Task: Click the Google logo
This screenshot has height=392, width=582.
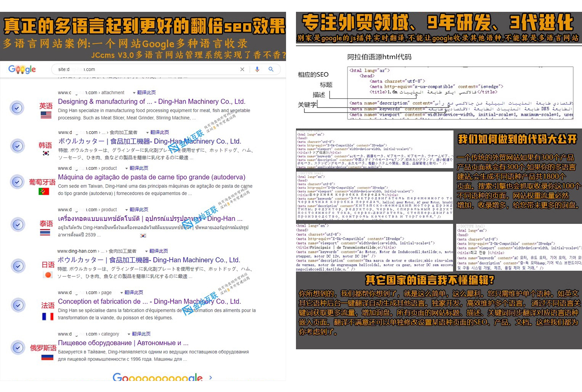Action: point(22,69)
